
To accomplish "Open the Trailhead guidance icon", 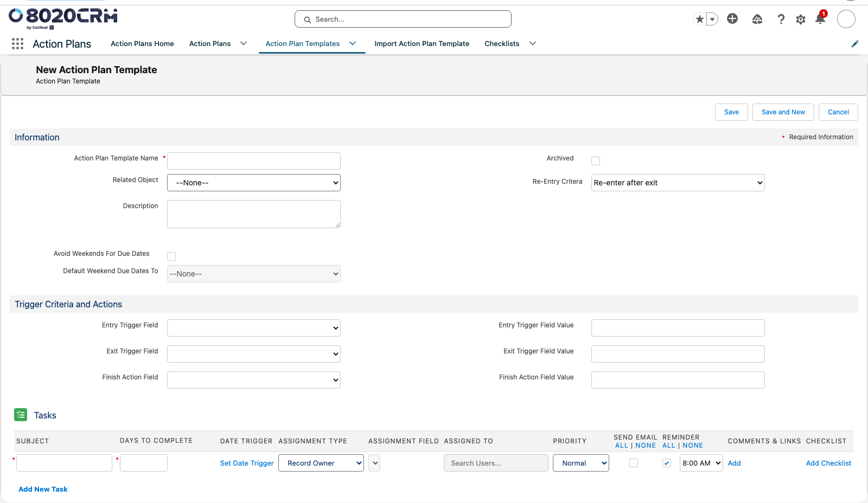I will (757, 20).
